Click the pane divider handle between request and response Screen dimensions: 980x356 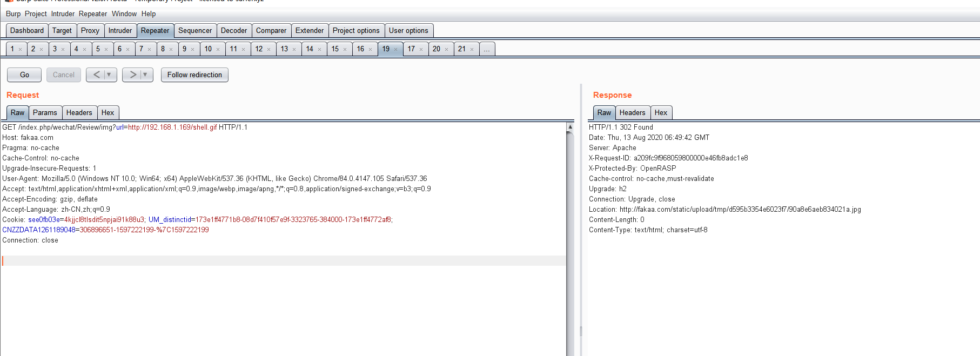[x=581, y=331]
